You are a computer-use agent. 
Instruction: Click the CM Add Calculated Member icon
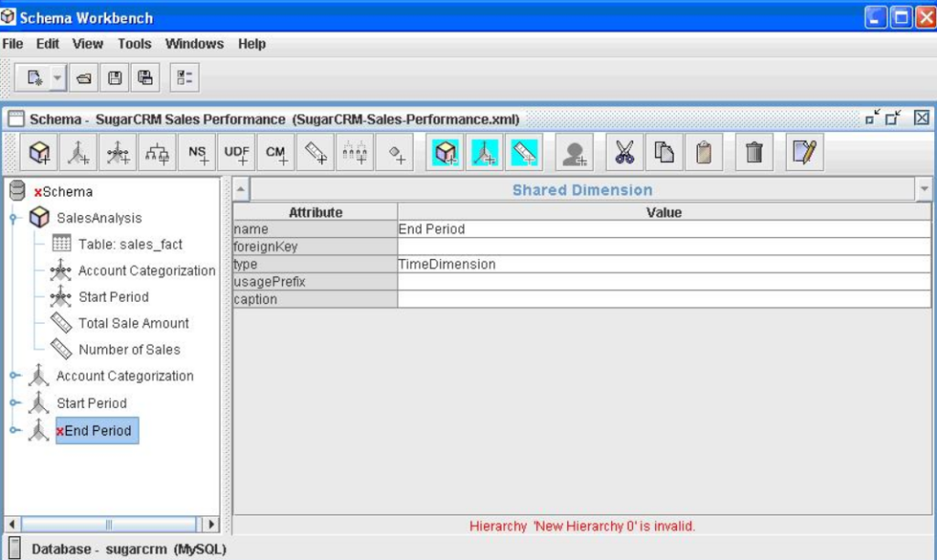tap(275, 153)
